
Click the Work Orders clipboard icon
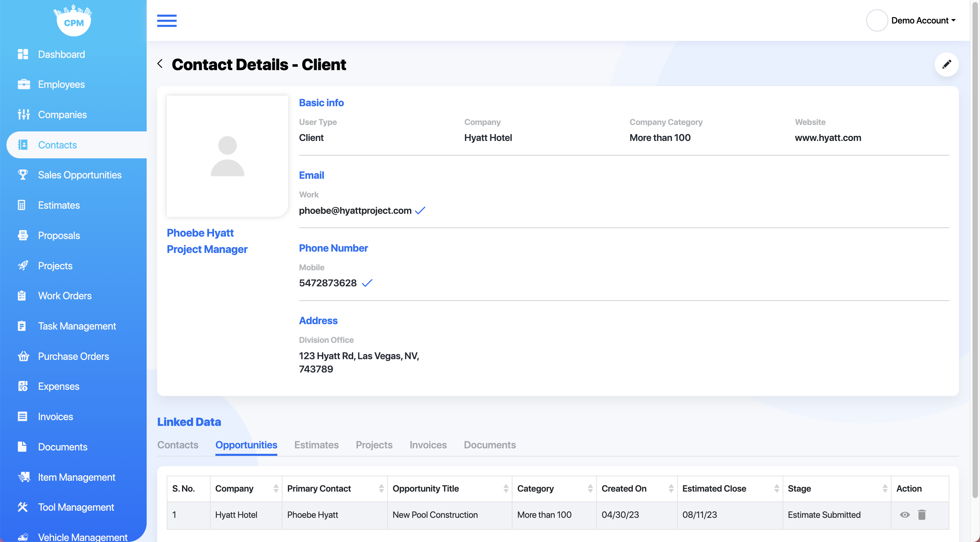coord(22,296)
